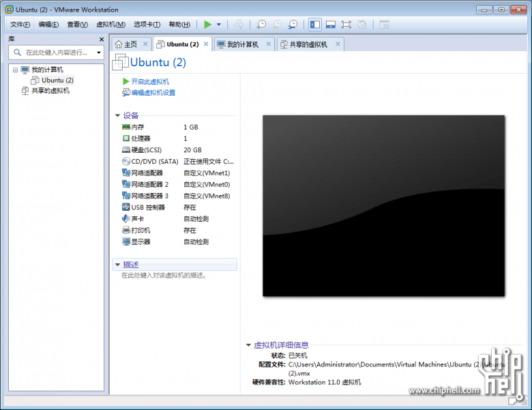Close the library panel
This screenshot has width=532, height=410.
coord(102,40)
